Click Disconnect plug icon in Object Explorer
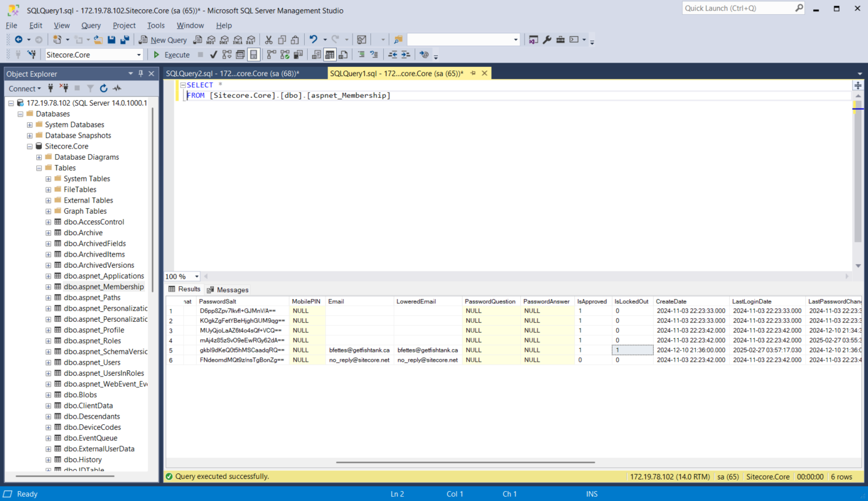 63,88
